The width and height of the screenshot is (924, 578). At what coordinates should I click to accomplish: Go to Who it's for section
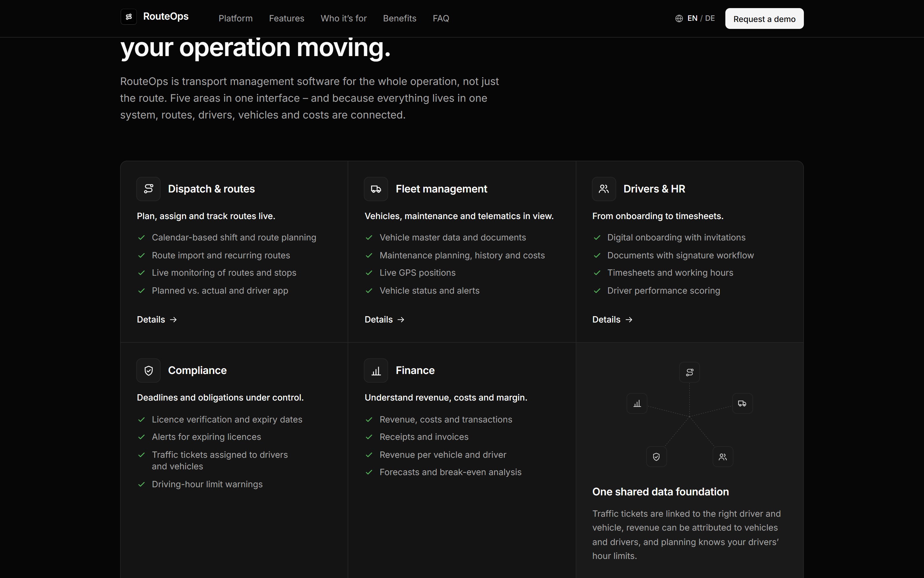pyautogui.click(x=344, y=18)
